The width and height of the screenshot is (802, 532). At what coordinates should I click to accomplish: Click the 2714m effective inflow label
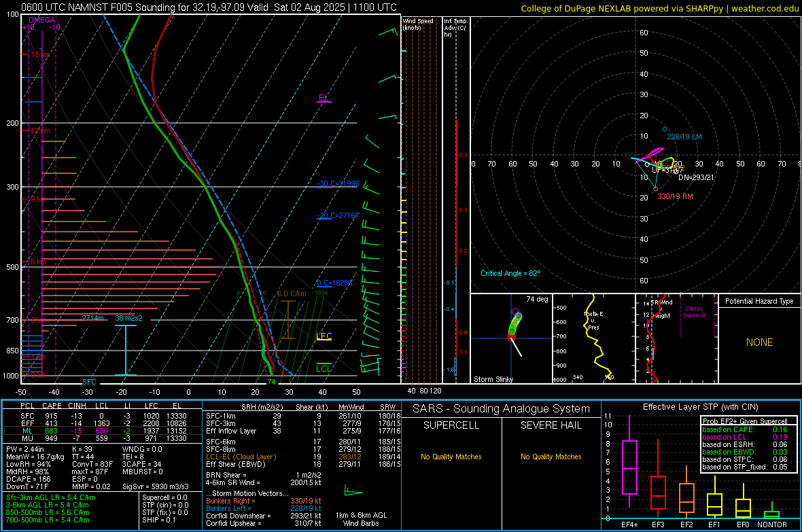pos(92,318)
